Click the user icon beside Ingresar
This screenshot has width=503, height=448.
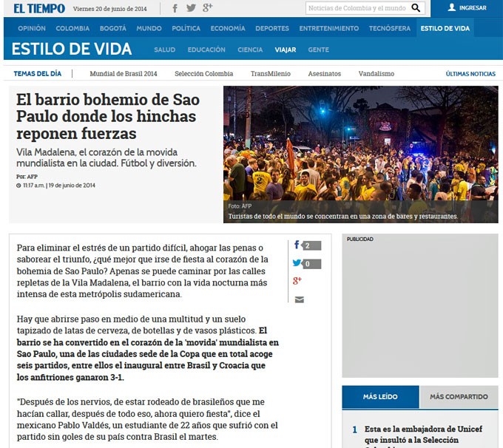(451, 8)
